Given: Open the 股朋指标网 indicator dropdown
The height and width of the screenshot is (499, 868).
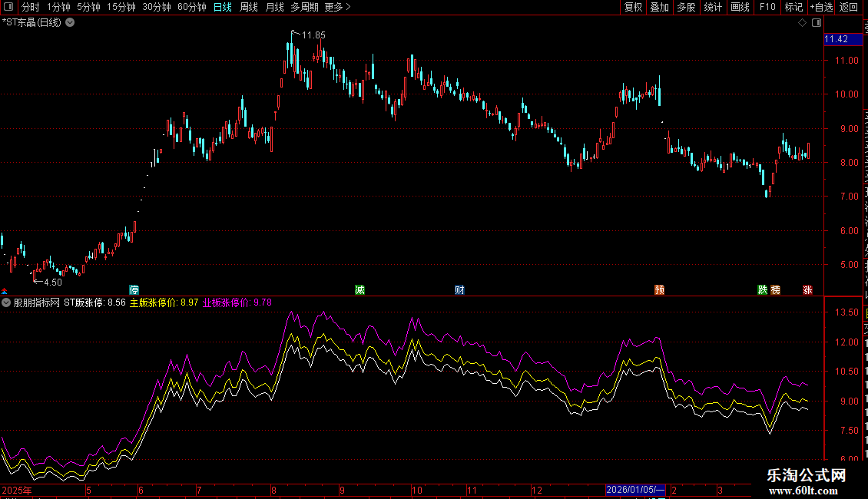Looking at the screenshot, I should pyautogui.click(x=6, y=302).
